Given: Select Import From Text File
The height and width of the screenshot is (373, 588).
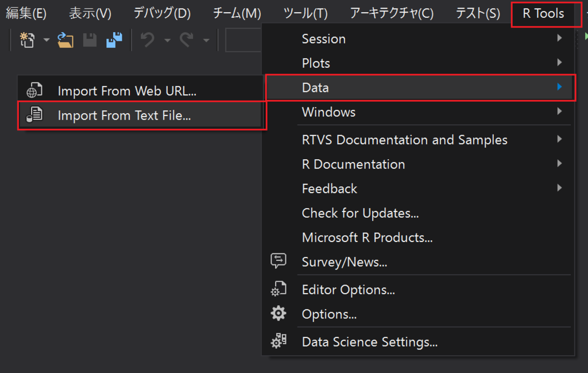Looking at the screenshot, I should [124, 116].
